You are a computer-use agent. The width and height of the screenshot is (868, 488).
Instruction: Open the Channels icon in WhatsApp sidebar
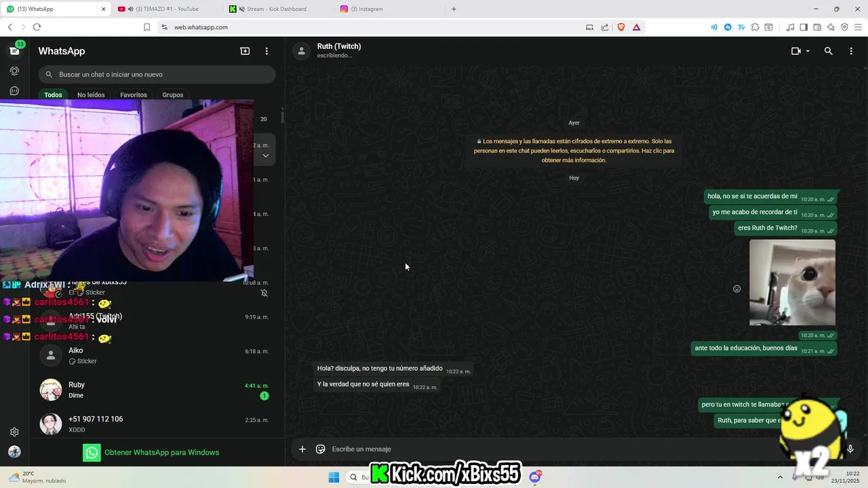[x=14, y=91]
